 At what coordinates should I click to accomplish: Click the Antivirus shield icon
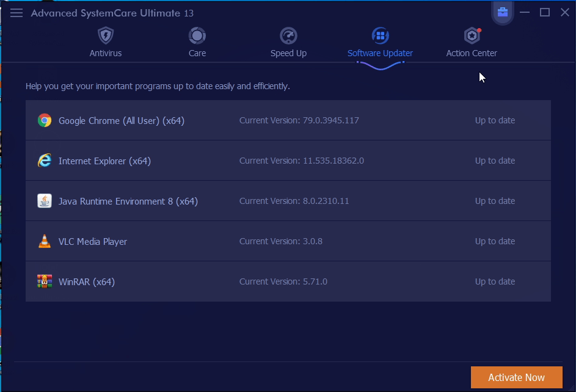106,35
